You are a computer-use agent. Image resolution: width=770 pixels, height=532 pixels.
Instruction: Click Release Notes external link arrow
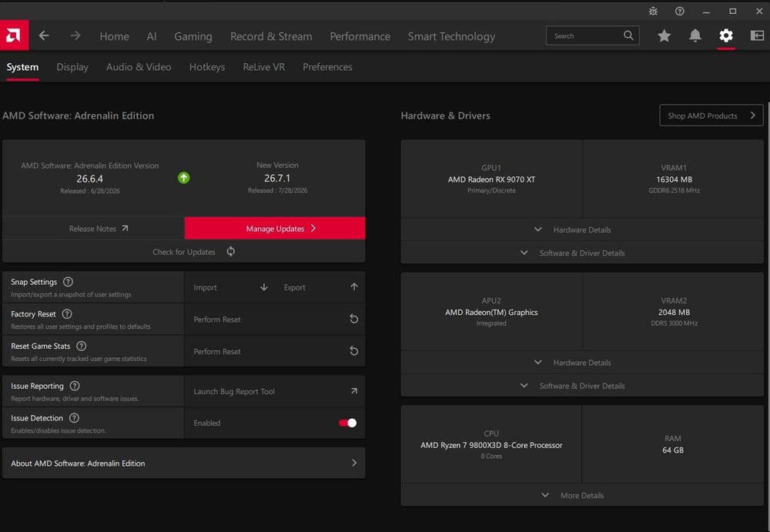coord(125,228)
